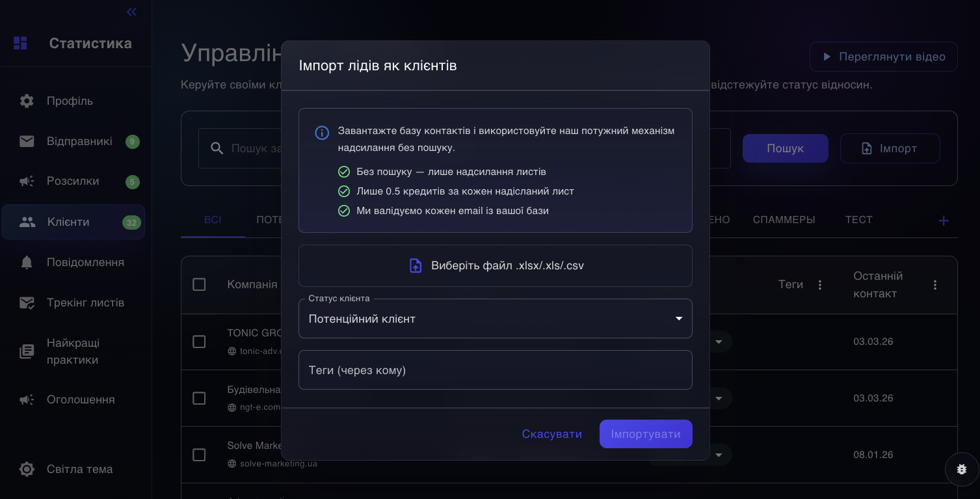Click the bug report icon button
Image resolution: width=980 pixels, height=499 pixels.
click(962, 469)
